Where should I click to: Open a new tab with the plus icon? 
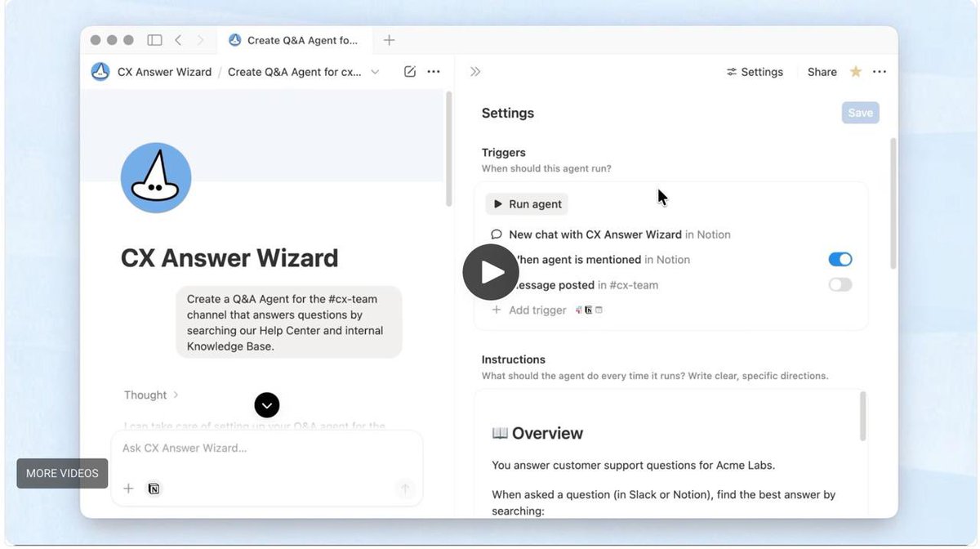[390, 40]
